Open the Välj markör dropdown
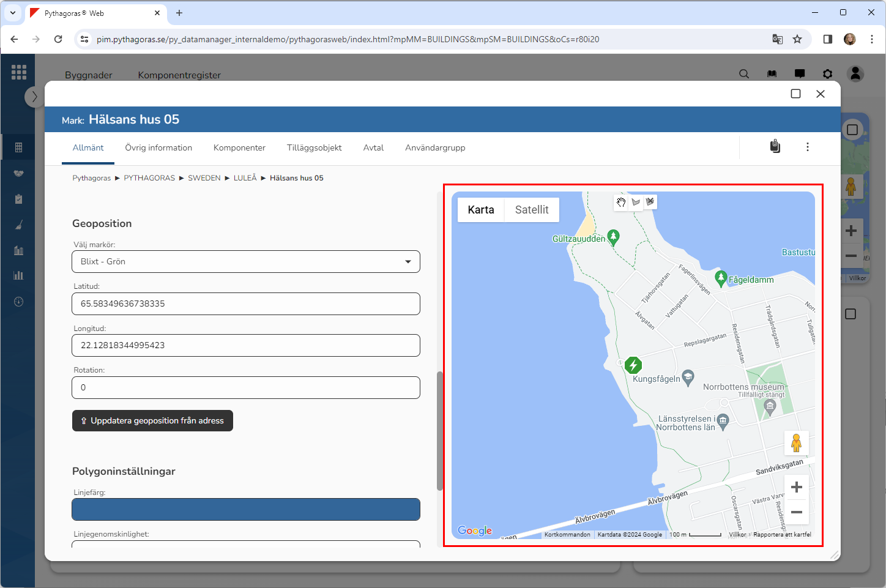886x588 pixels. click(246, 262)
